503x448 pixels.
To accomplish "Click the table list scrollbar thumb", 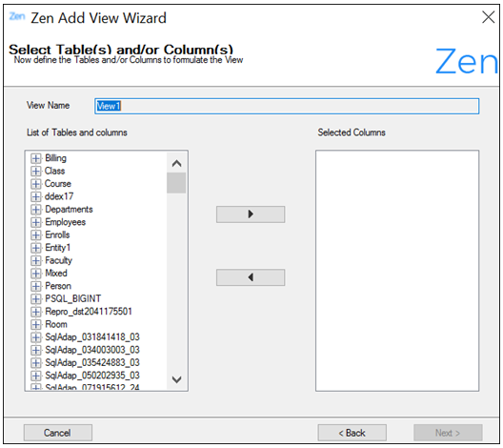I will (176, 183).
